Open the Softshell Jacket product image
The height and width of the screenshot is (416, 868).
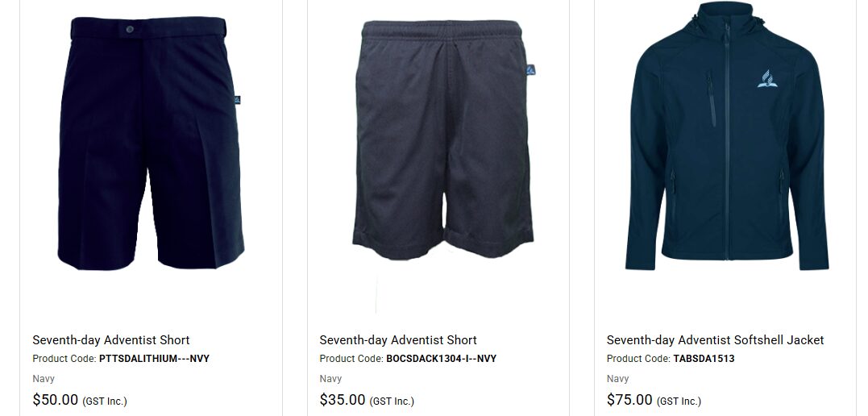coord(727,135)
